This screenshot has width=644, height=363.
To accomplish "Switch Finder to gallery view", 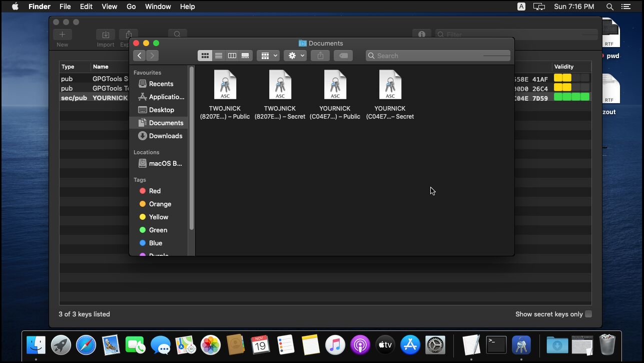I will pos(245,56).
